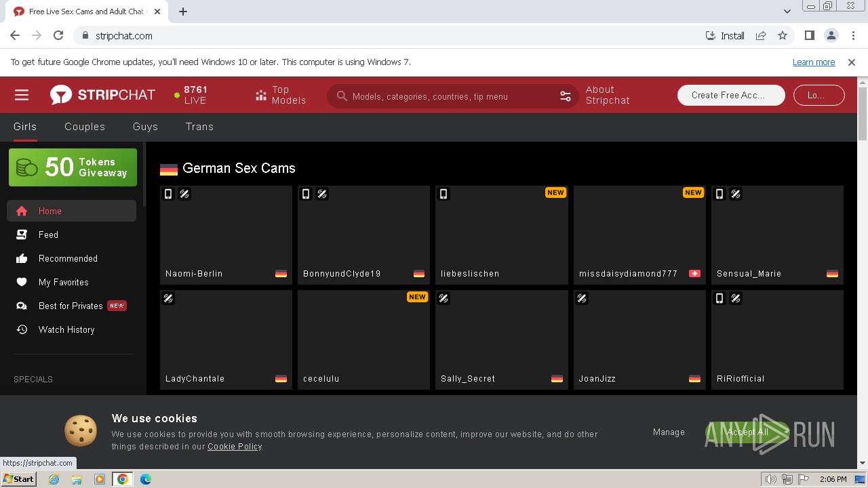Open Microsoft Edge from taskbar
This screenshot has width=868, height=488.
click(x=145, y=479)
